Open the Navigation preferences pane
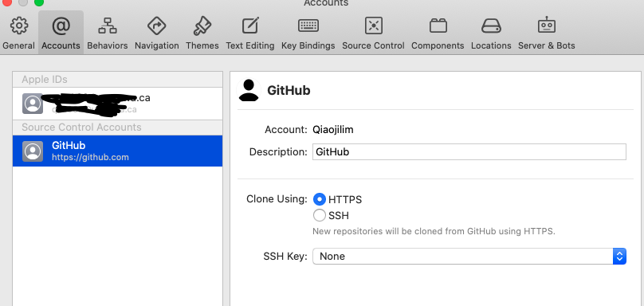 pyautogui.click(x=156, y=33)
